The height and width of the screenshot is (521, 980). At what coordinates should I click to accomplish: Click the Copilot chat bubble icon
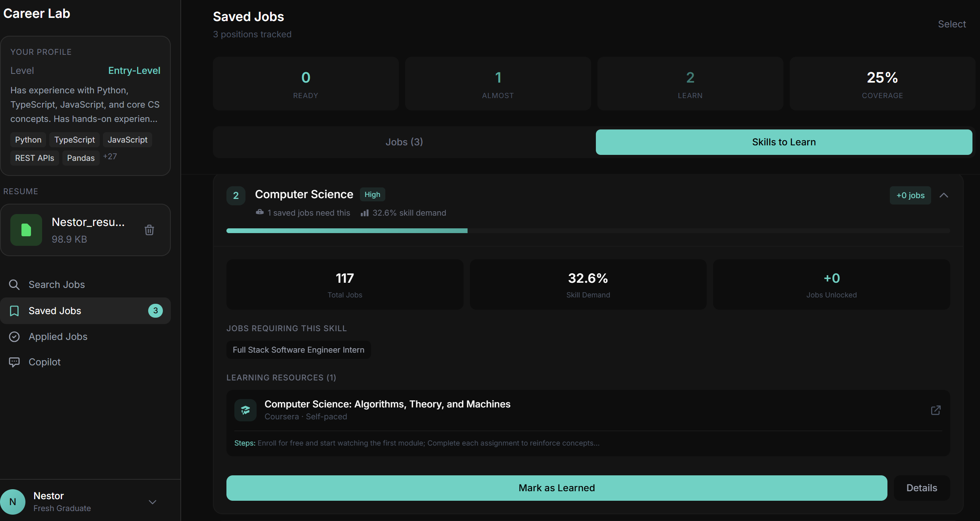click(14, 362)
